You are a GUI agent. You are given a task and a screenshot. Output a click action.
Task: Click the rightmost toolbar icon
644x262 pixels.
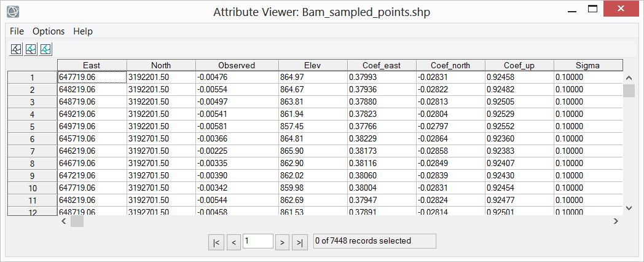tap(45, 49)
